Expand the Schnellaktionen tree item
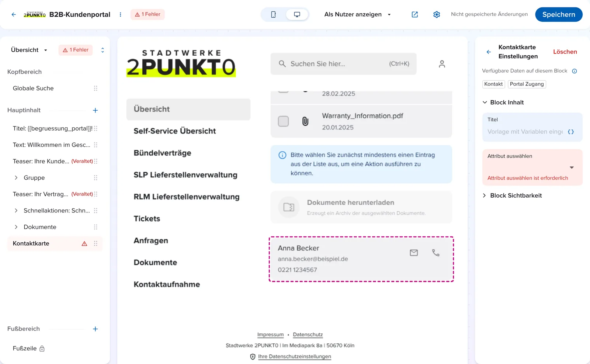Screen dimensions: 590x364 point(16,211)
